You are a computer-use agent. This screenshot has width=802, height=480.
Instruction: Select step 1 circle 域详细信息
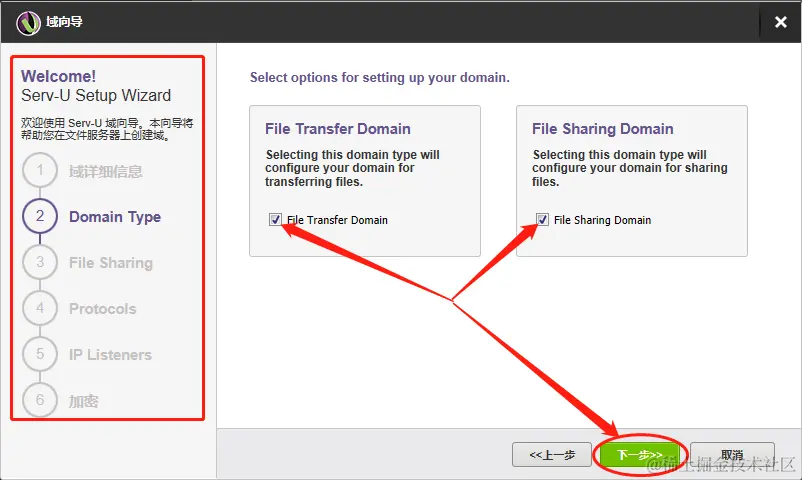[x=40, y=170]
